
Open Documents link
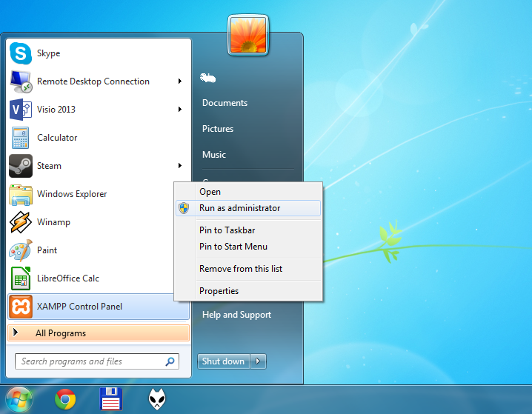coord(225,103)
